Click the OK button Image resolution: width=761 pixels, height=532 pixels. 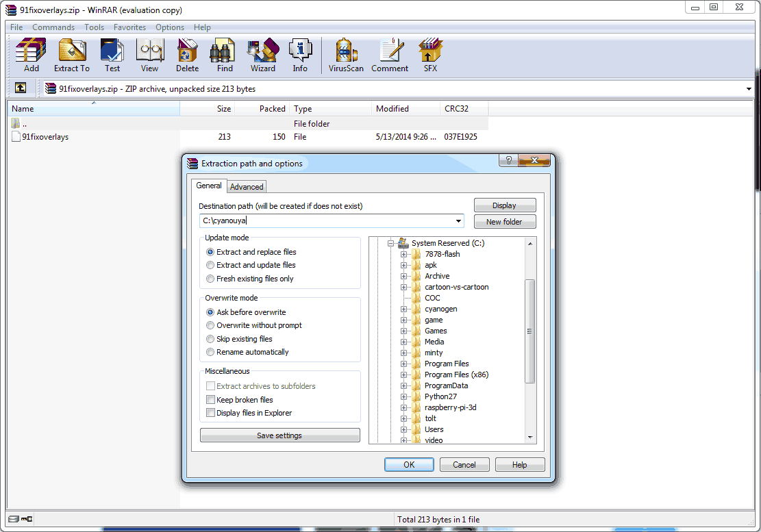coord(409,465)
